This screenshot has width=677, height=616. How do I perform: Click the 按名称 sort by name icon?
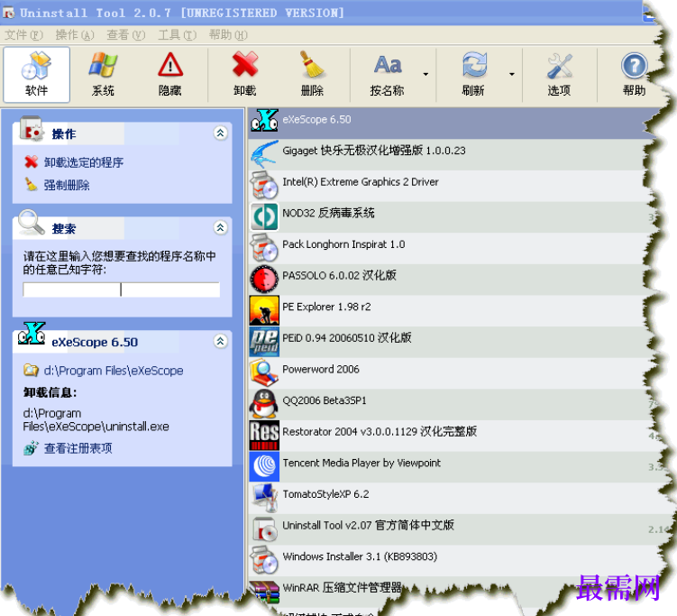point(388,65)
